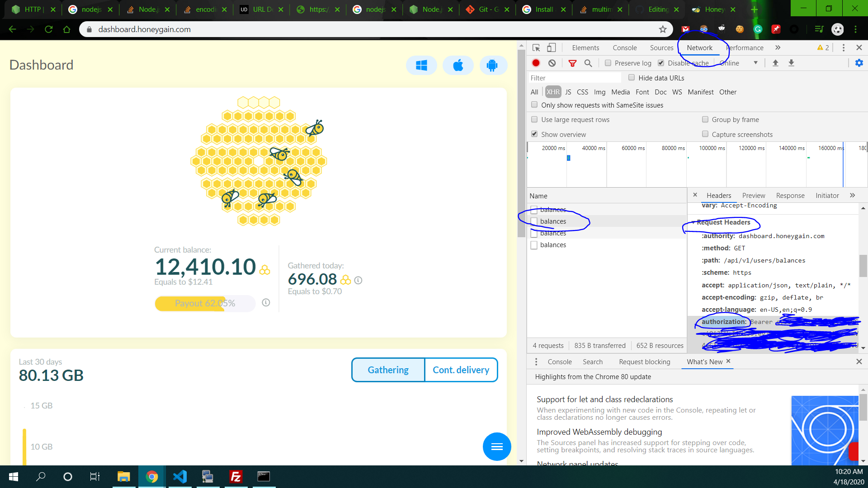
Task: Close the request details pane
Action: pos(695,195)
